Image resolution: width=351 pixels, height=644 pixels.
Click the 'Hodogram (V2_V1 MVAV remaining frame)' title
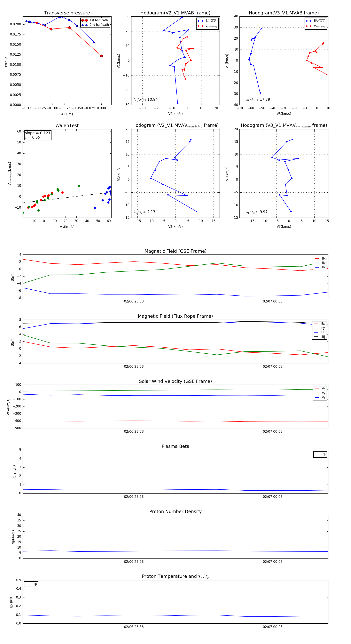tap(175, 125)
